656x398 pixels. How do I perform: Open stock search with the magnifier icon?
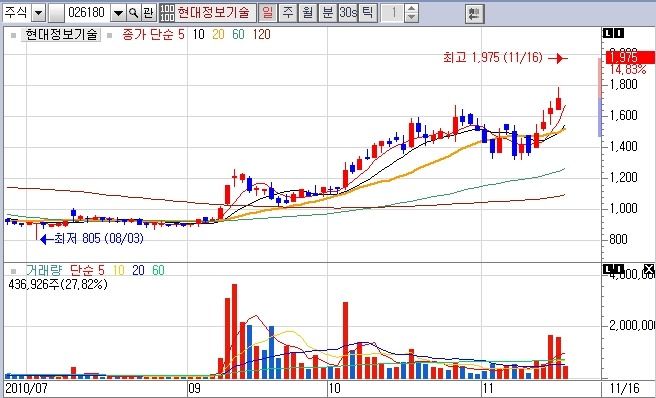point(133,13)
